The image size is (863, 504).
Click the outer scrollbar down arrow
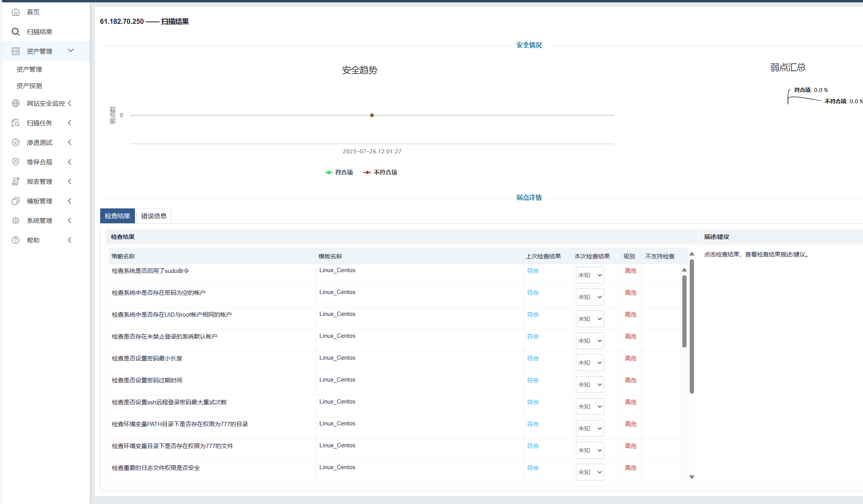pyautogui.click(x=692, y=477)
